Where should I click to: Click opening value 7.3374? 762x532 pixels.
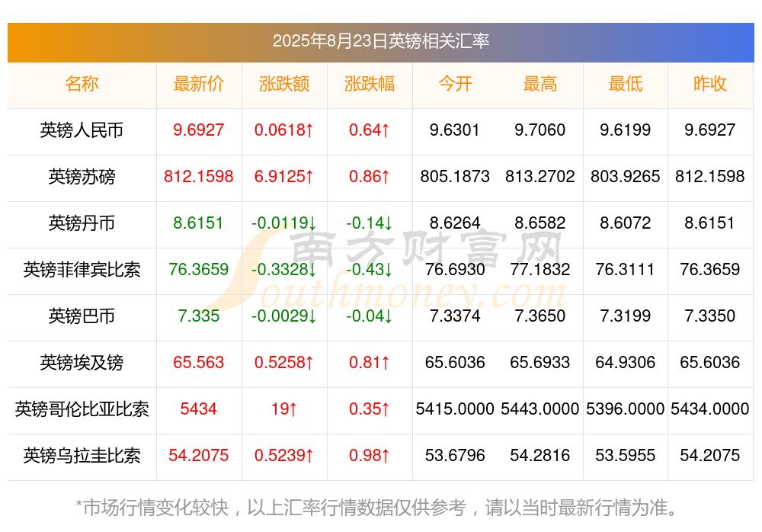click(455, 316)
